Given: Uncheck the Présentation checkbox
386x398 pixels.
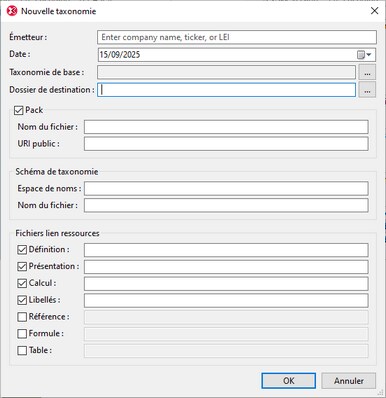Looking at the screenshot, I should [22, 266].
